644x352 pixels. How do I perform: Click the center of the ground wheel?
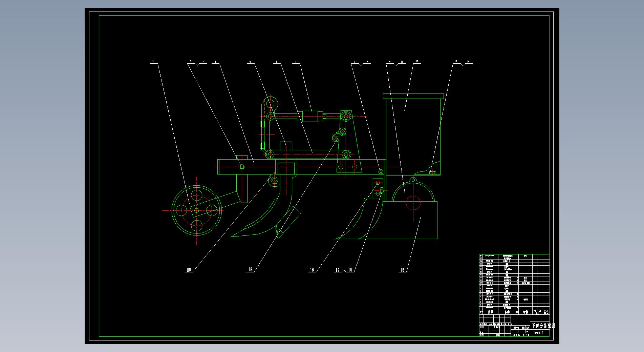(197, 210)
